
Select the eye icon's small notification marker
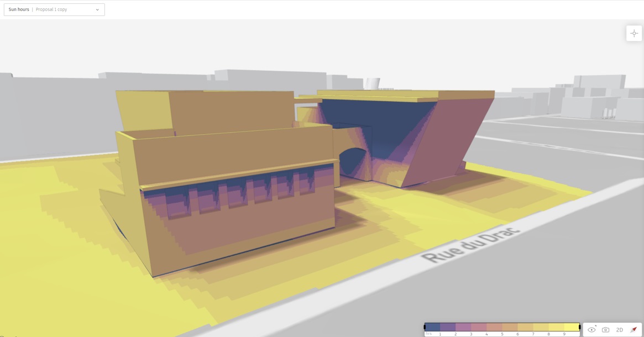tap(596, 325)
